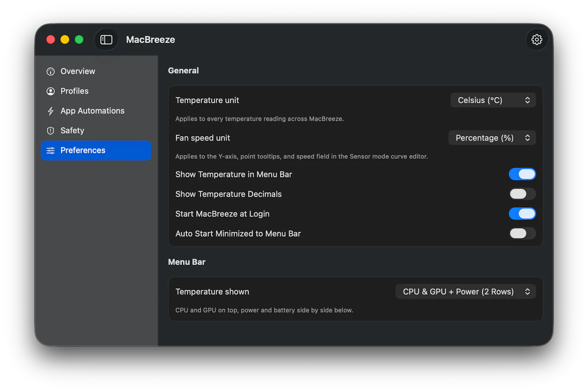This screenshot has height=392, width=588.
Task: Minimize the window with yellow button
Action: click(x=65, y=40)
